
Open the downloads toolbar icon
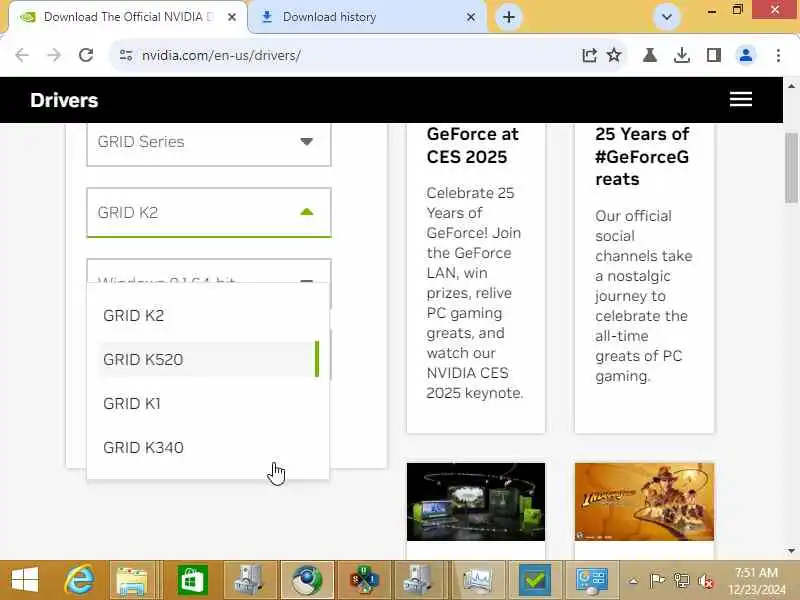682,55
